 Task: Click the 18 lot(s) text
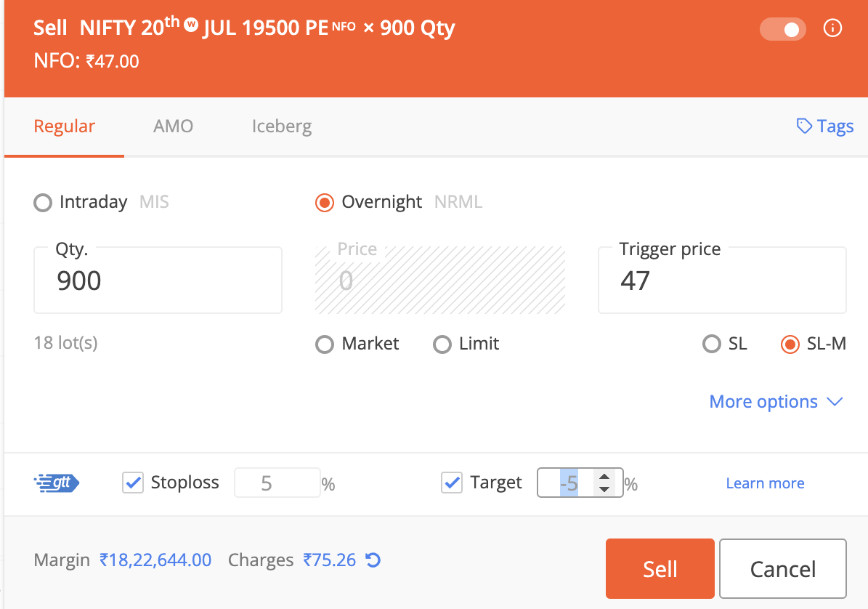tap(66, 343)
